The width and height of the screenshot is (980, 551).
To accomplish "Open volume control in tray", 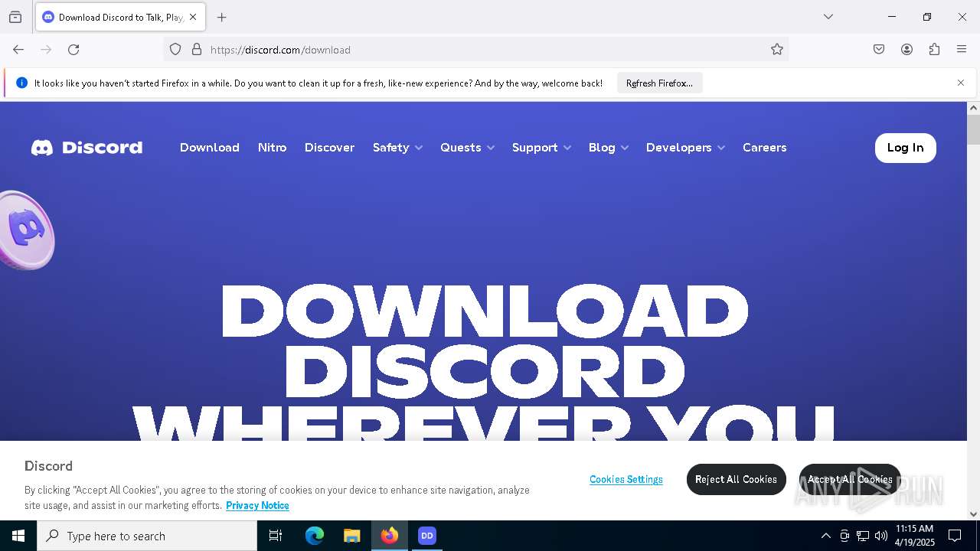I will [x=881, y=536].
